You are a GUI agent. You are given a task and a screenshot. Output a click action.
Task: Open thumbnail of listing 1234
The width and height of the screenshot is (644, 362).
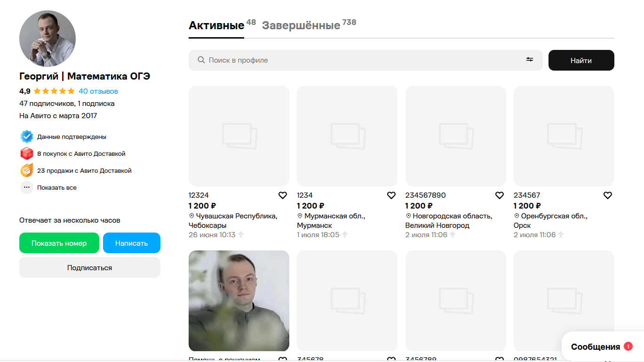(x=347, y=136)
